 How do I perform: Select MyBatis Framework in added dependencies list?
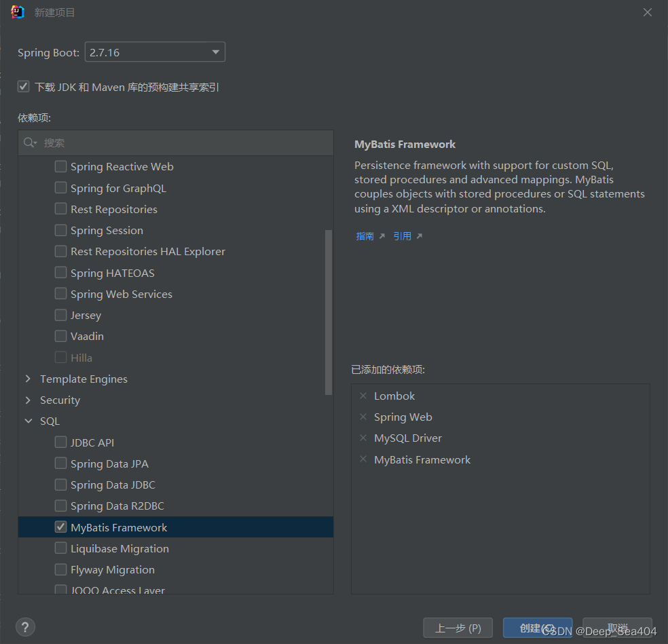(422, 459)
